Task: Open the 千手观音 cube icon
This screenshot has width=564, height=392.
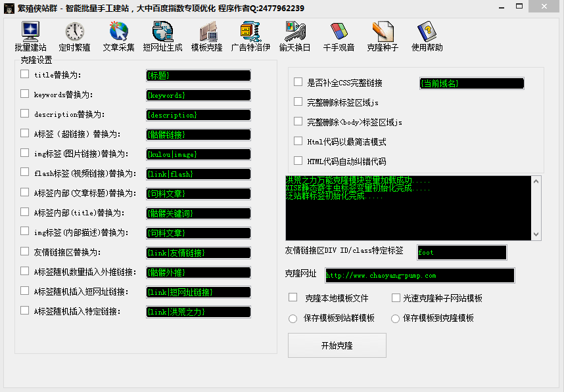Action: (339, 37)
